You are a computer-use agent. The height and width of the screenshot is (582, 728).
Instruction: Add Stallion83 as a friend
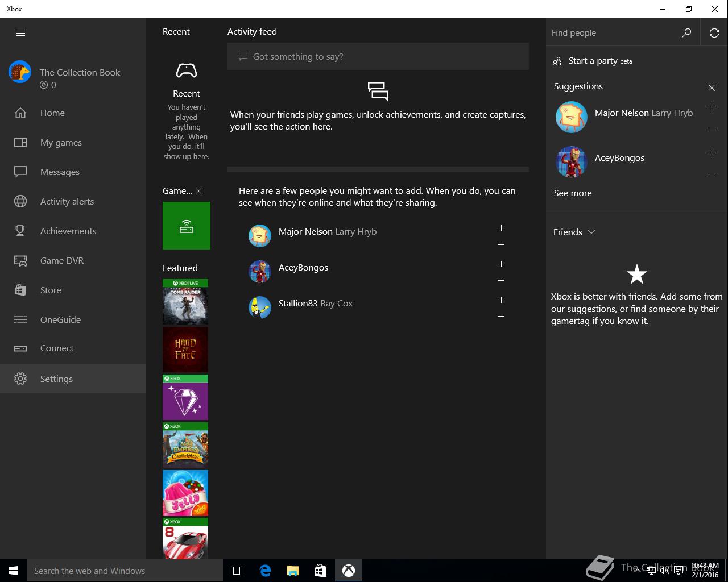(501, 300)
